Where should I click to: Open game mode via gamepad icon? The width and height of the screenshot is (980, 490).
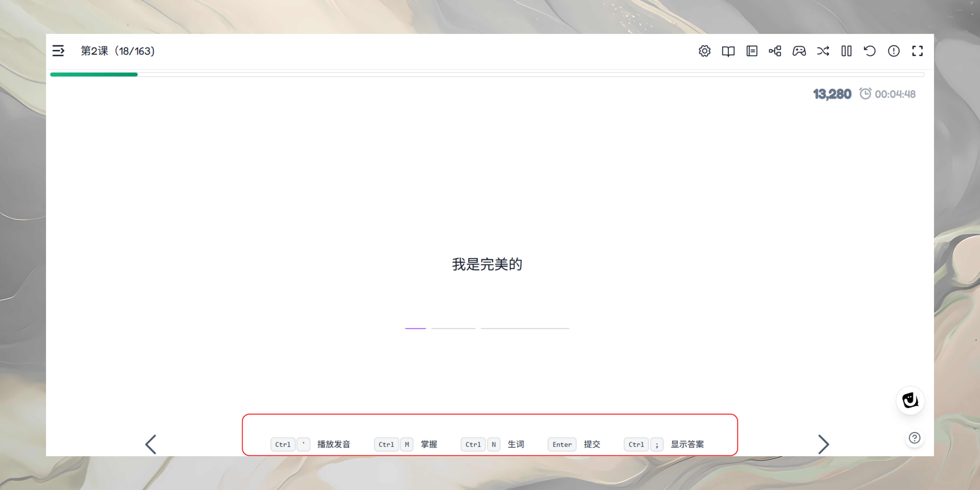[799, 51]
